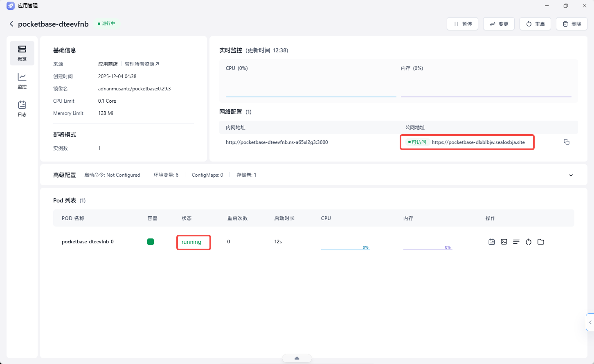Click the 变更 update button
The image size is (594, 364).
pyautogui.click(x=499, y=24)
